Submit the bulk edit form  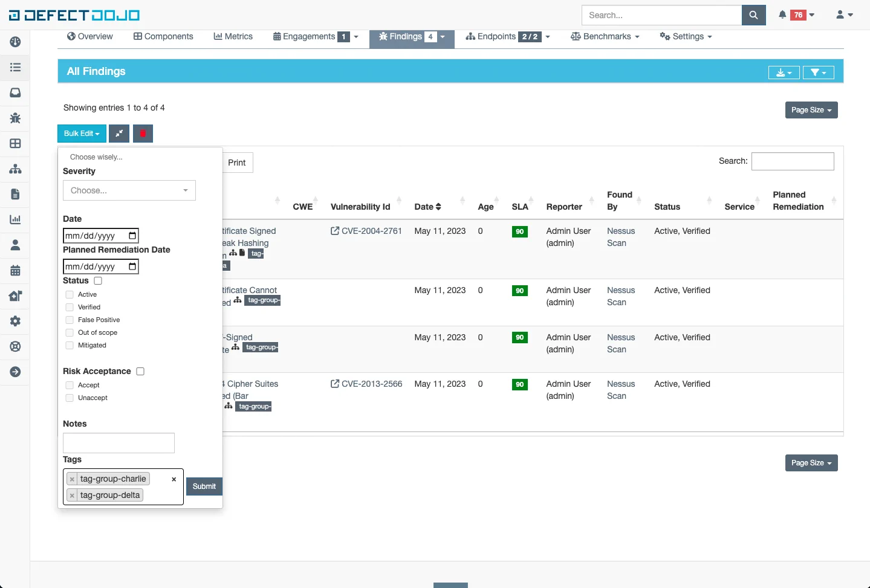coord(204,486)
